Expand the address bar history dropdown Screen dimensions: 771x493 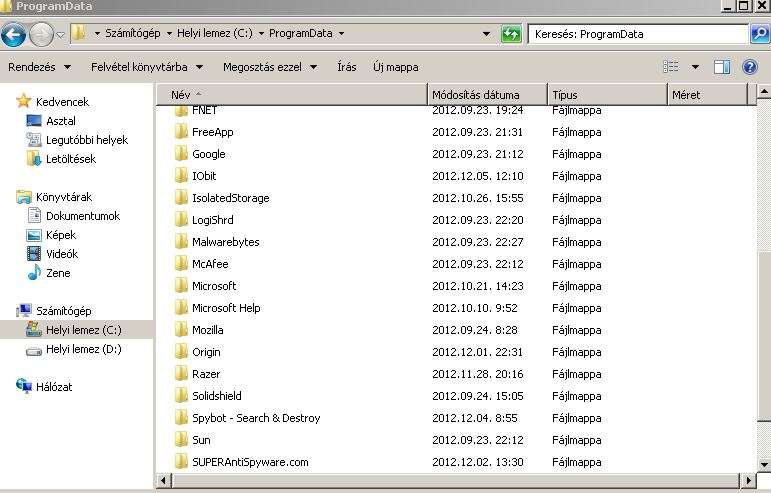pyautogui.click(x=486, y=34)
